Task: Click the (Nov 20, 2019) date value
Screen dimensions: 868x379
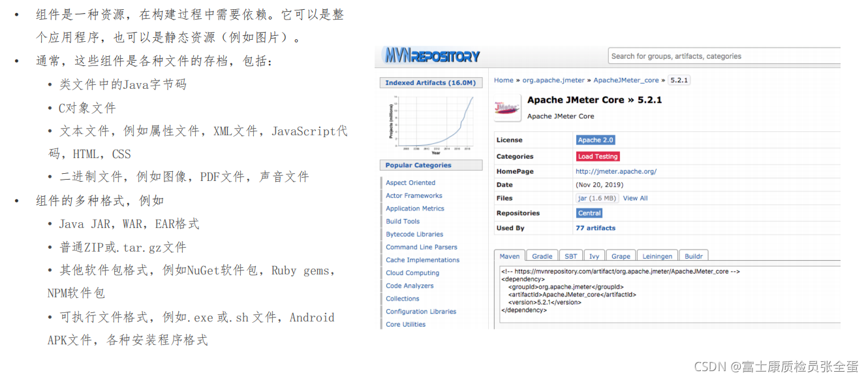Action: [x=600, y=185]
